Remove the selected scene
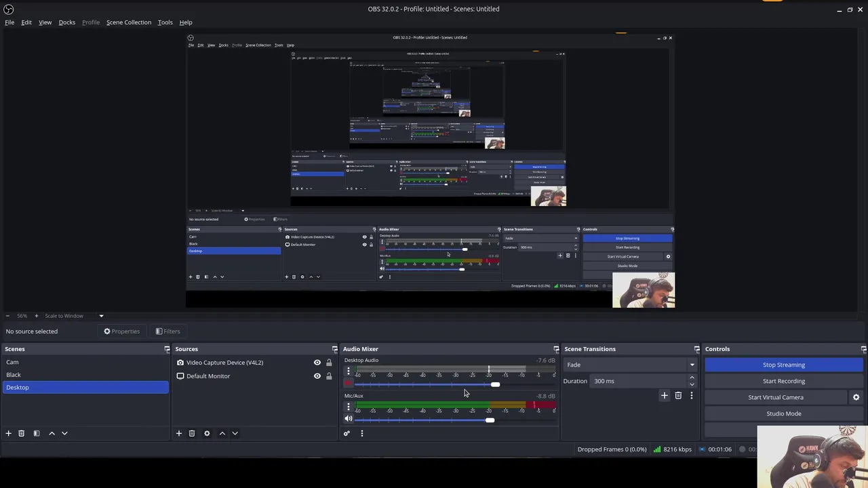Image resolution: width=868 pixels, height=488 pixels. pyautogui.click(x=21, y=433)
